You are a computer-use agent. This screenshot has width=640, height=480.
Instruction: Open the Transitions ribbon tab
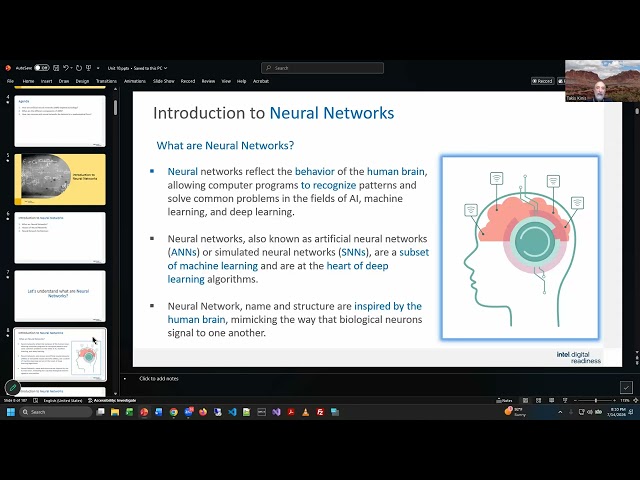pyautogui.click(x=106, y=81)
